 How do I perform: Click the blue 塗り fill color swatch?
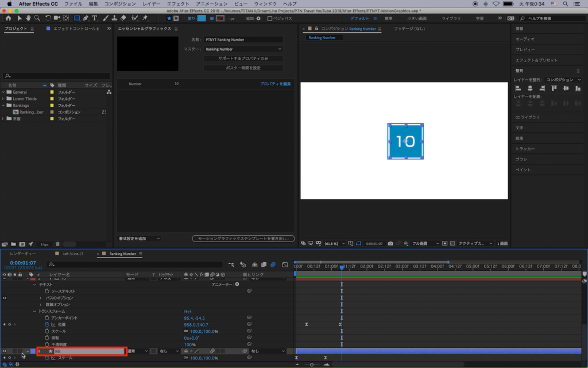(202, 18)
